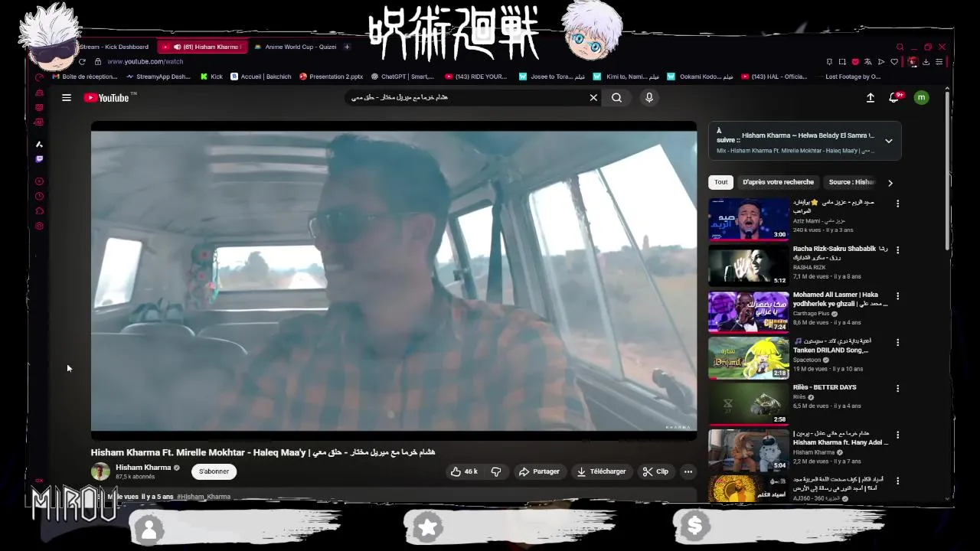Open the Kick bookmark
Screen dimensions: 980x551
[211, 77]
